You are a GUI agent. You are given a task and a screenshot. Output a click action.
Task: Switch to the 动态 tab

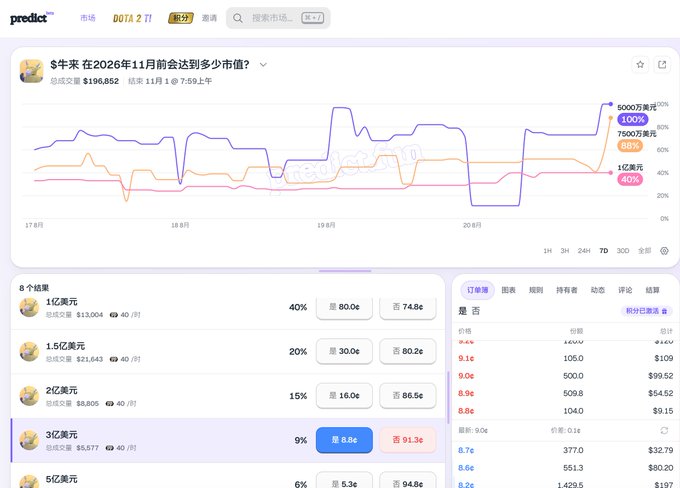(598, 290)
